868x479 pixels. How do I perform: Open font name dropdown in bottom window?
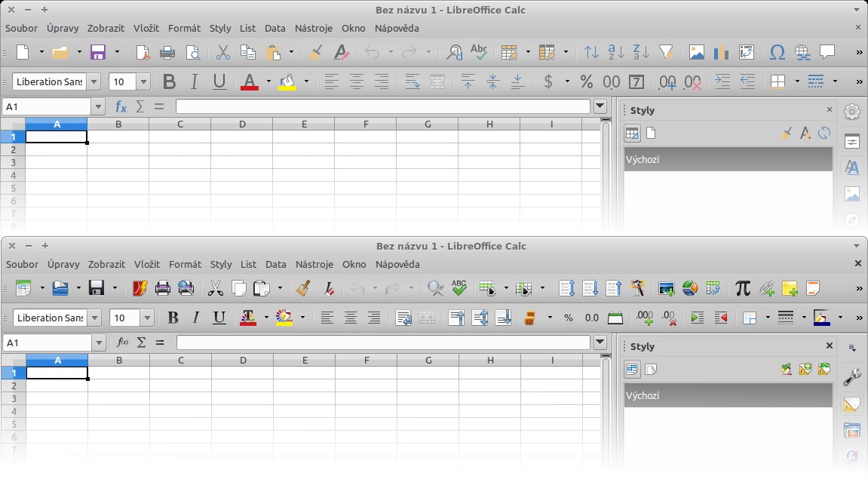tap(95, 318)
